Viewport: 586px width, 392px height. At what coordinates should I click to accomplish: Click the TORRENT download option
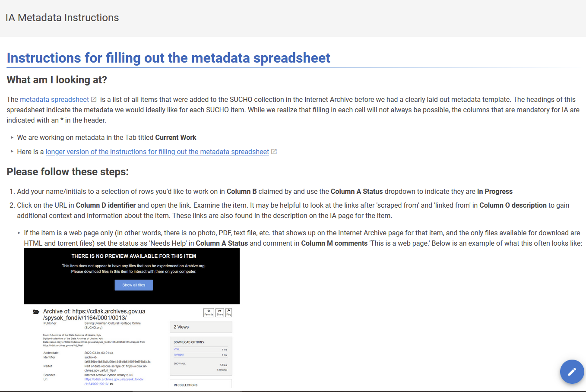[179, 355]
